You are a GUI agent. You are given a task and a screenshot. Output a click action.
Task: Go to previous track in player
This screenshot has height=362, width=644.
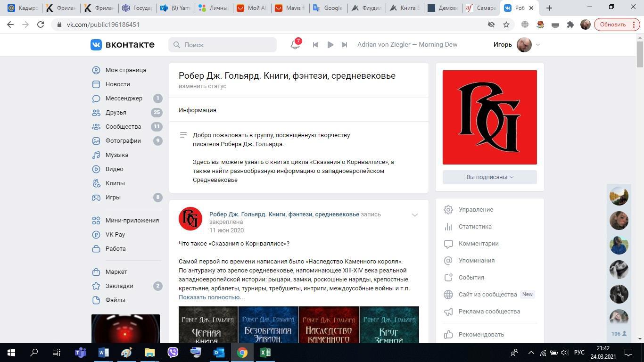click(x=315, y=45)
